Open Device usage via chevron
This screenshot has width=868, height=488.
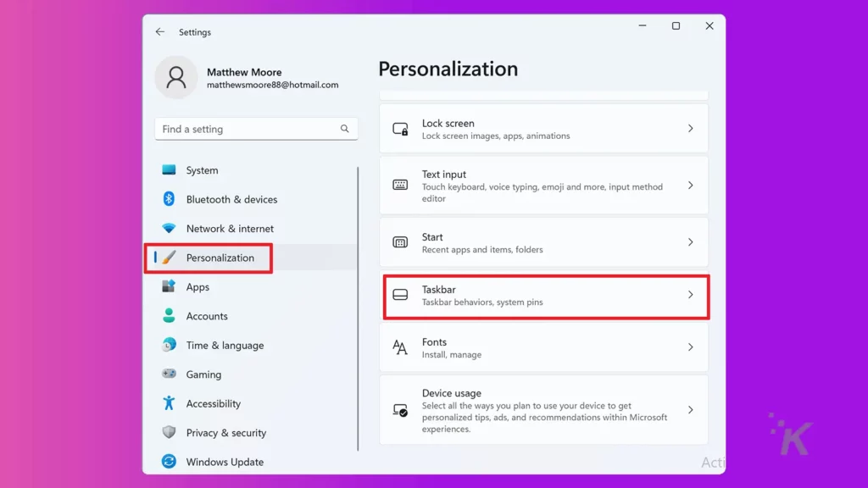[x=690, y=410]
